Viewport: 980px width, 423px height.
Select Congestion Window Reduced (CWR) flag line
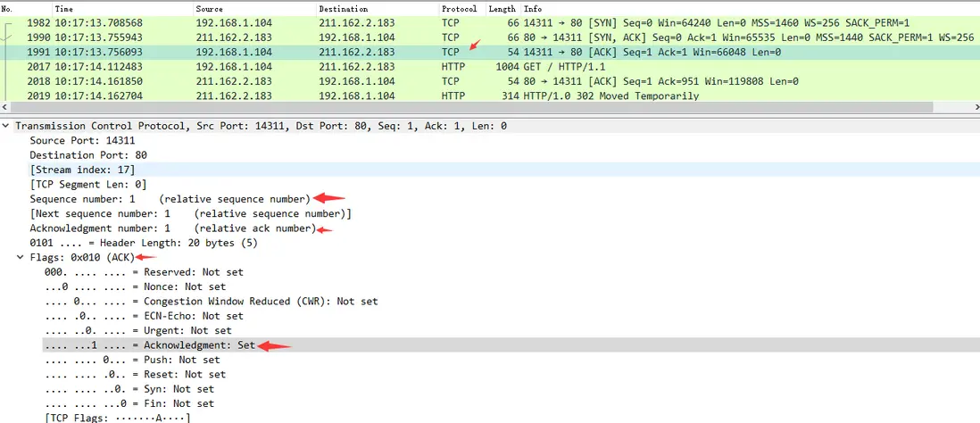212,301
